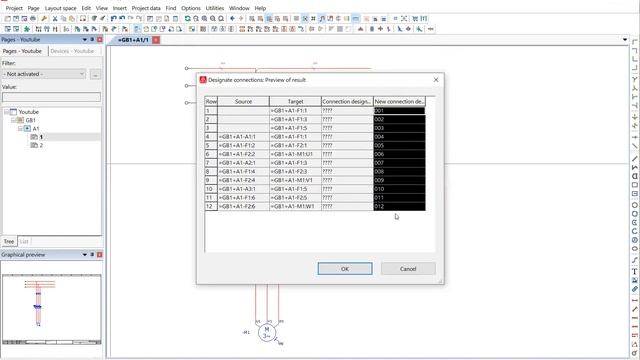Click the green refresh redraw icon
Image resolution: width=640 pixels, height=360 pixels.
click(x=188, y=19)
